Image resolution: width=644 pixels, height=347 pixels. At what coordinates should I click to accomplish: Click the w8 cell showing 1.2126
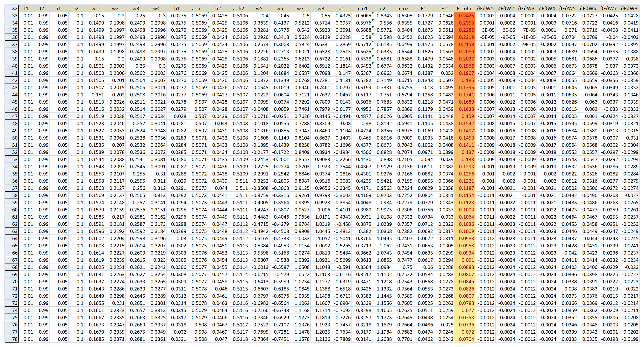[x=321, y=339]
